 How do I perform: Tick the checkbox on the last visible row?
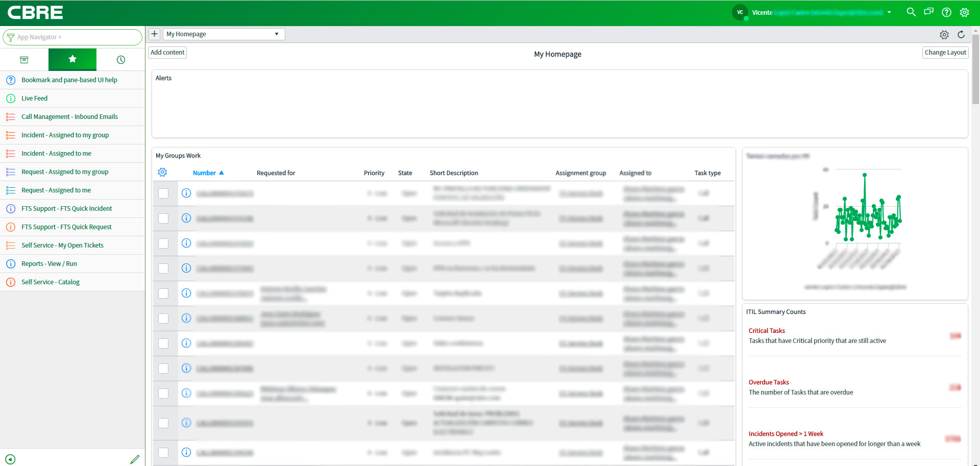[163, 452]
